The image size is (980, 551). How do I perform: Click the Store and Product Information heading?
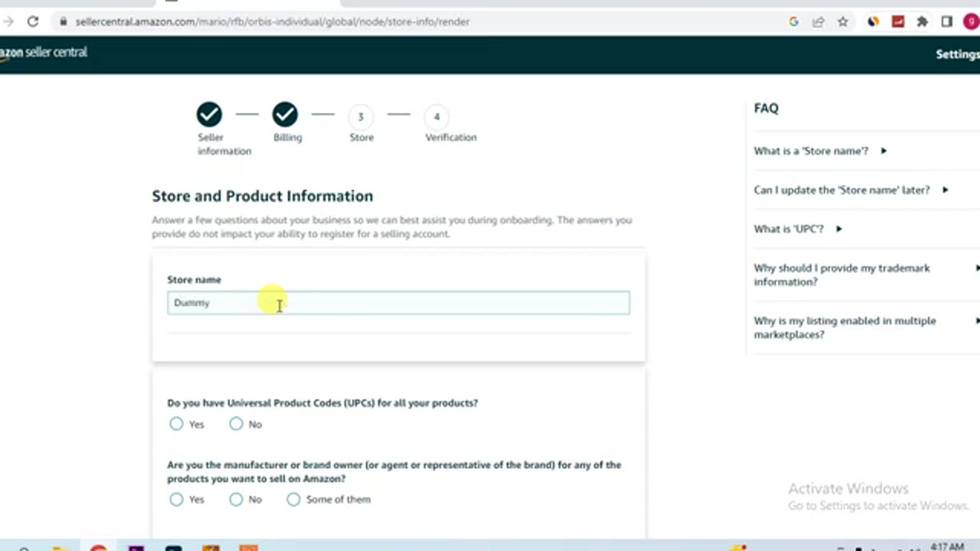pos(263,196)
